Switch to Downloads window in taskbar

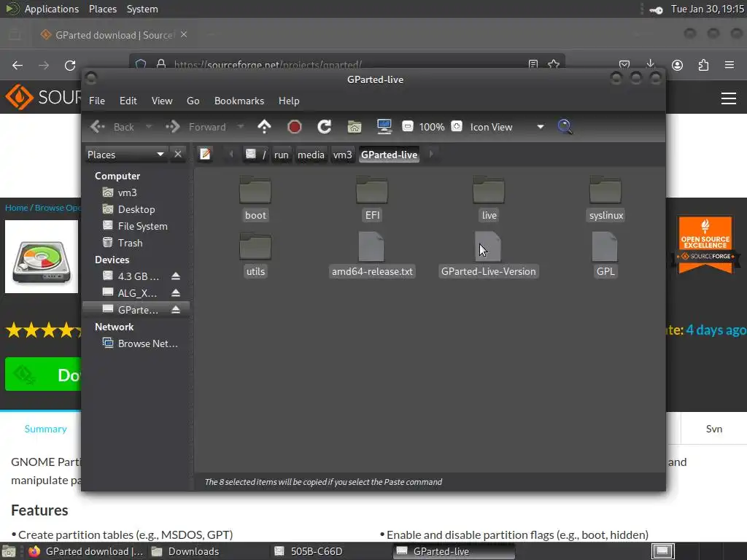185,551
